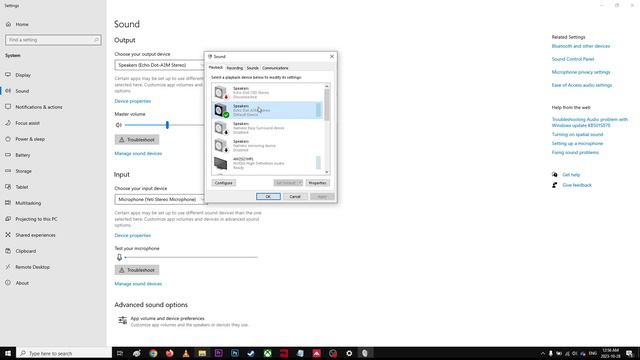Open Projecting to this PC settings
Image resolution: width=640 pixels, height=360 pixels.
pyautogui.click(x=36, y=219)
